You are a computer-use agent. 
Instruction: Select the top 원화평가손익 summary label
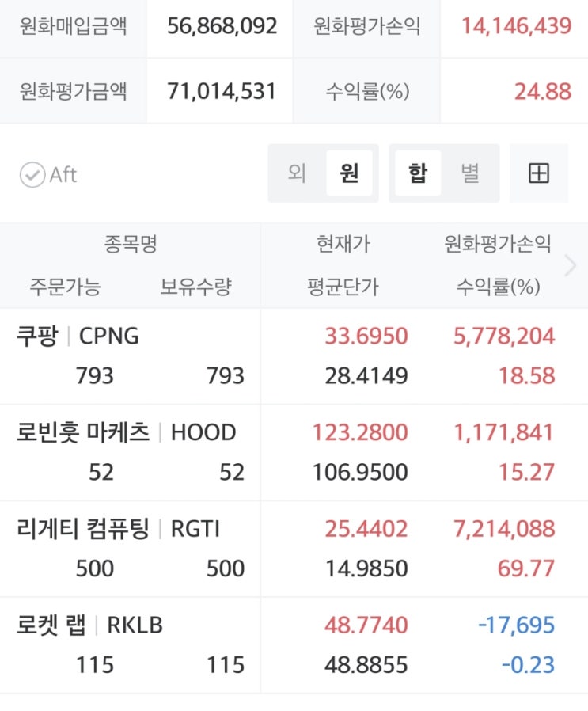point(366,26)
